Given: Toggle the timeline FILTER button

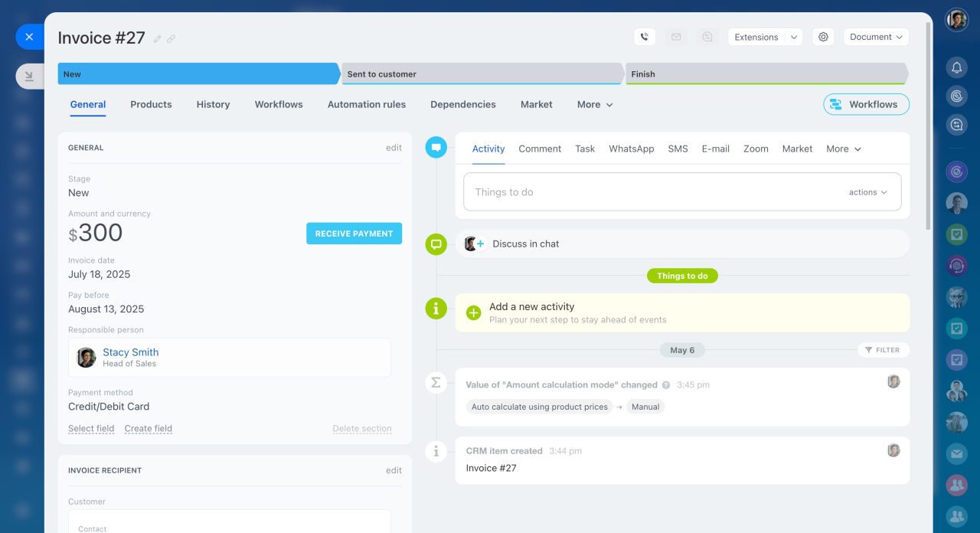Looking at the screenshot, I should [x=883, y=350].
